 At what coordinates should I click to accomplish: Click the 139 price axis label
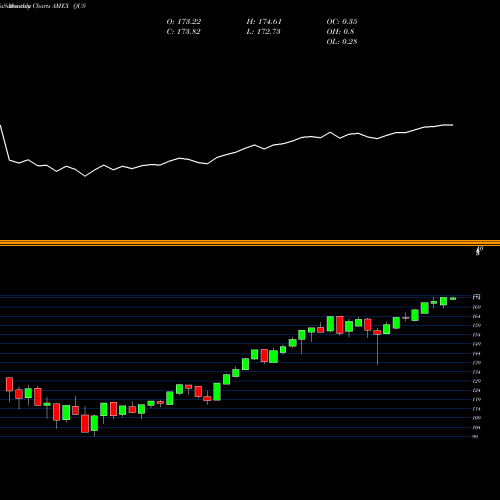pos(477,363)
